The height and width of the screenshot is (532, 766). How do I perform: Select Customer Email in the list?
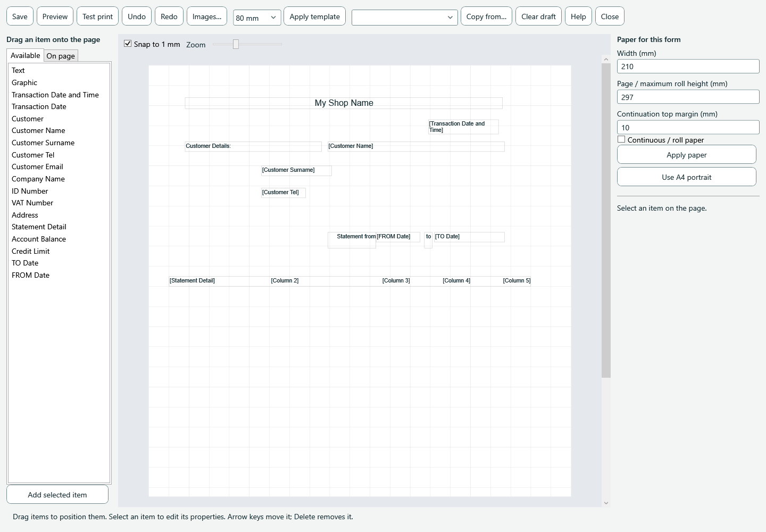tap(59, 167)
